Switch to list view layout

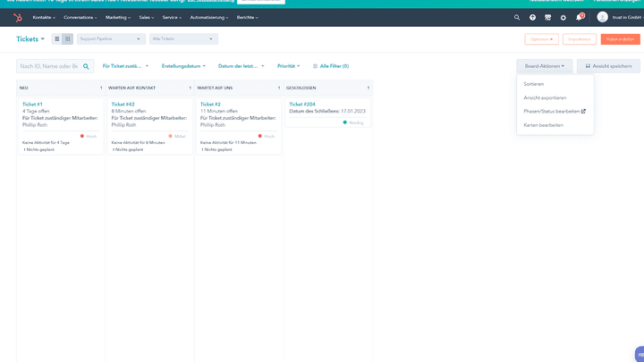point(57,39)
